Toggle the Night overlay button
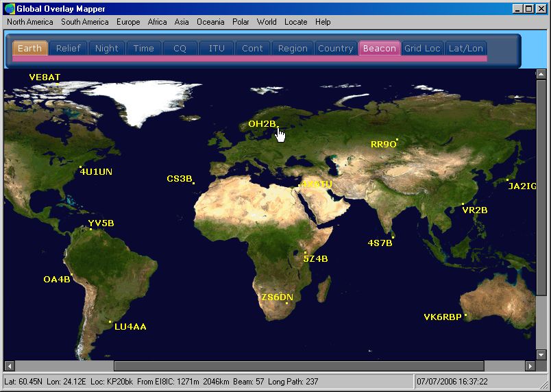 point(106,49)
